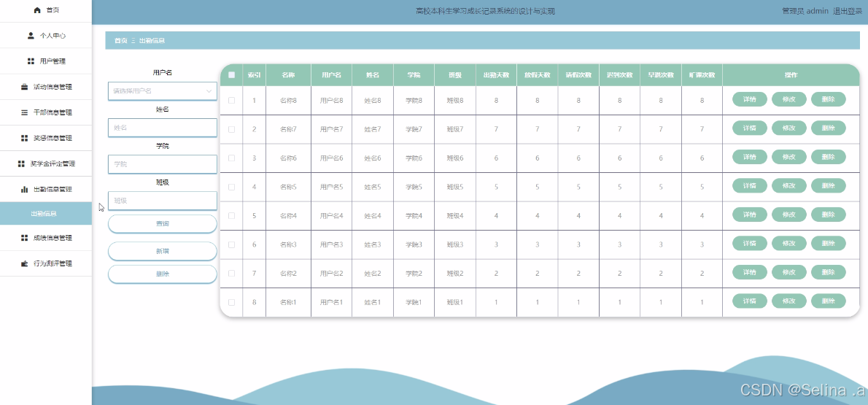Click the 出勤天数 column header
The image size is (868, 405).
click(496, 74)
